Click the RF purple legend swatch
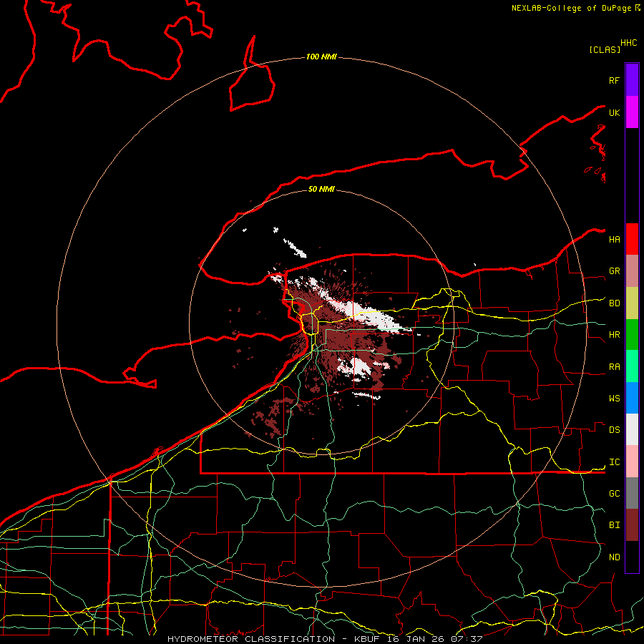The width and height of the screenshot is (644, 644). point(632,79)
